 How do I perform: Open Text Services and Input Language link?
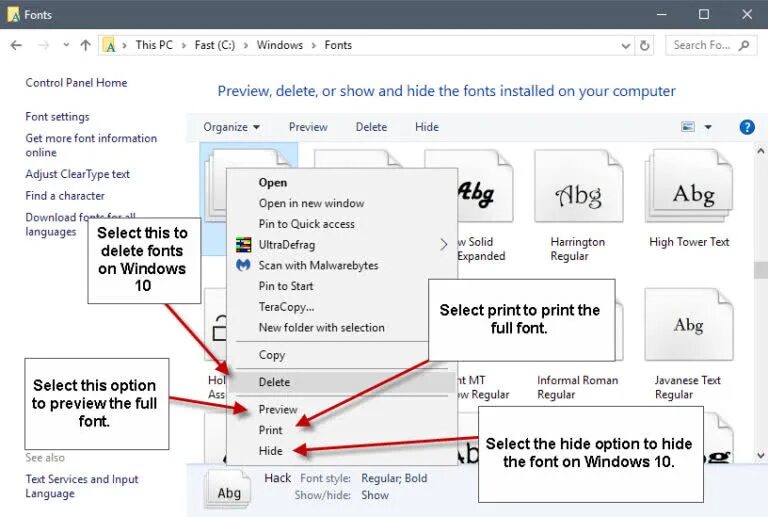(82, 486)
